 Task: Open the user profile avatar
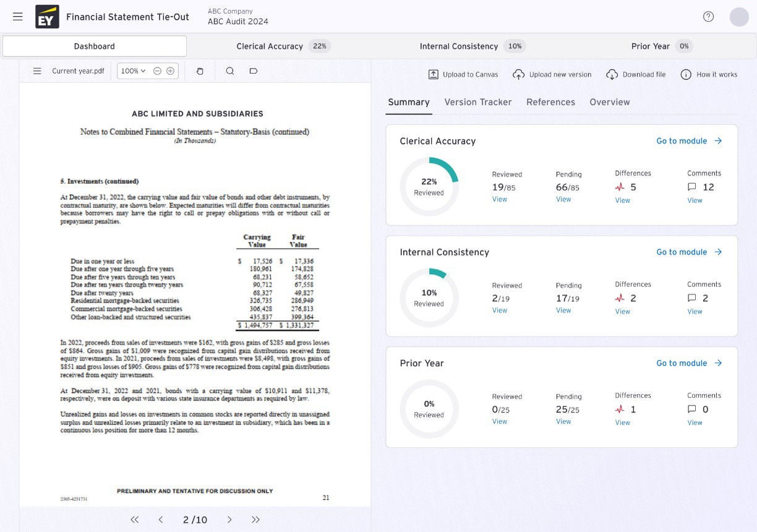tap(739, 17)
